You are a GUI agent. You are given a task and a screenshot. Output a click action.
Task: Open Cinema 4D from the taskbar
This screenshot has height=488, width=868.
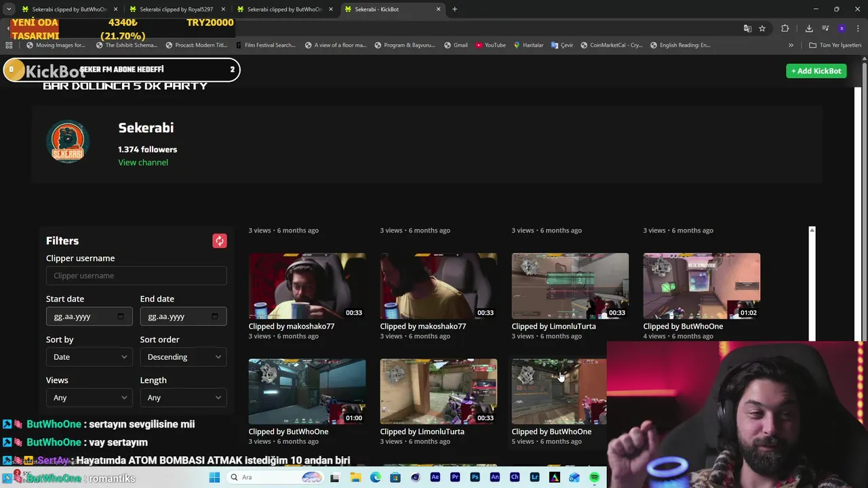416,477
